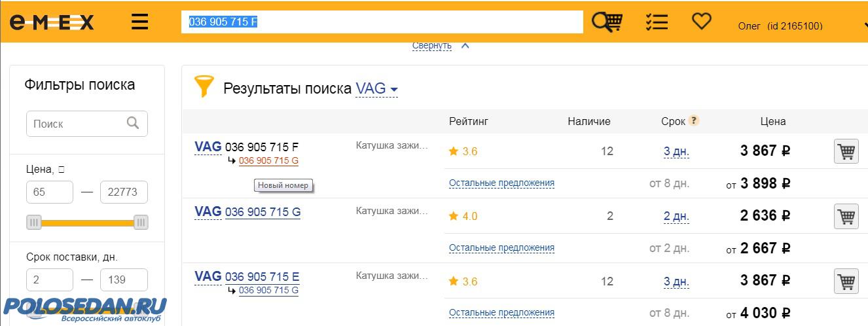Click the orange filter funnel icon

click(204, 87)
